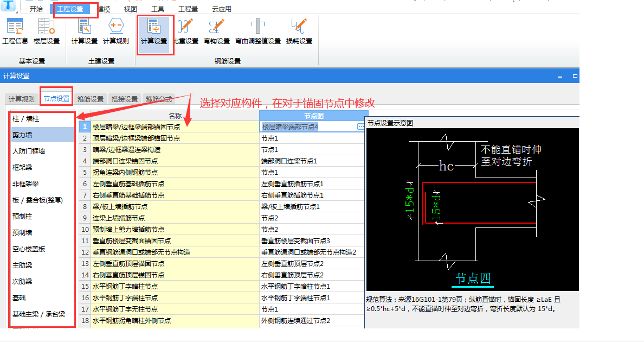The width and height of the screenshot is (644, 342).
Task: Open 计算规则 hexagon icon
Action: tap(116, 31)
